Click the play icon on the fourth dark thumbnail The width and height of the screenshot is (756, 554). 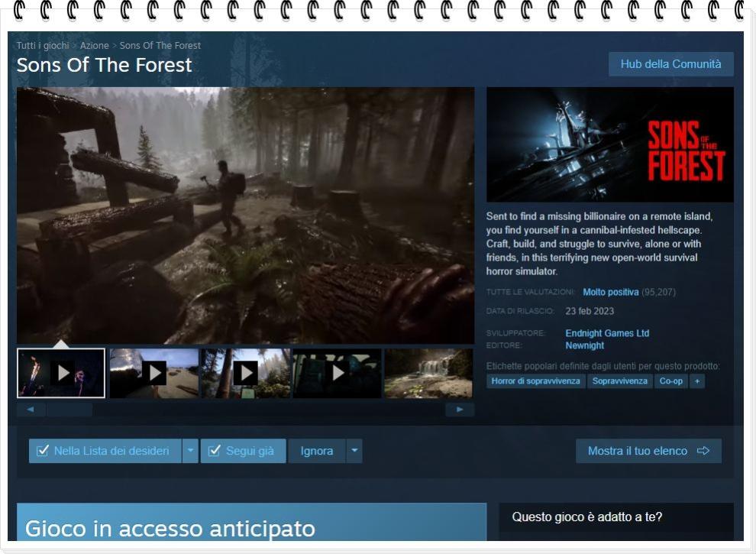[x=336, y=373]
